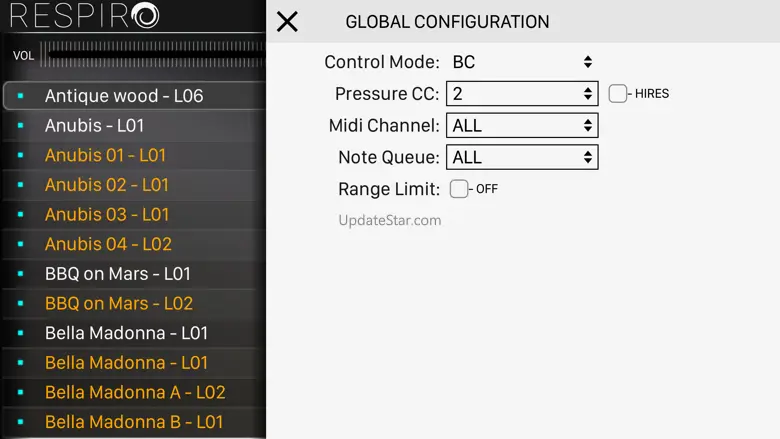Click the cyan marker beside Bella Madonna A - L02
Viewport: 780px width, 439px height.
[x=20, y=393]
